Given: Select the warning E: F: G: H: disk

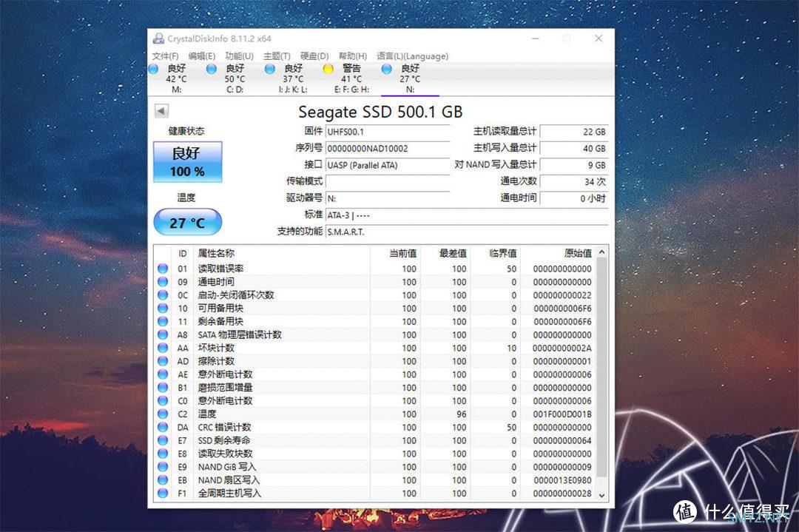Looking at the screenshot, I should pyautogui.click(x=351, y=79).
